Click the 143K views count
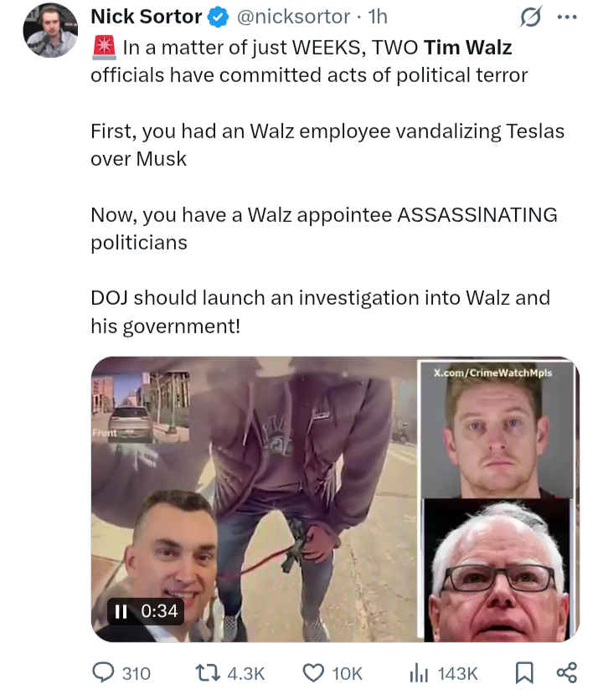This screenshot has height=700, width=603. (x=458, y=673)
